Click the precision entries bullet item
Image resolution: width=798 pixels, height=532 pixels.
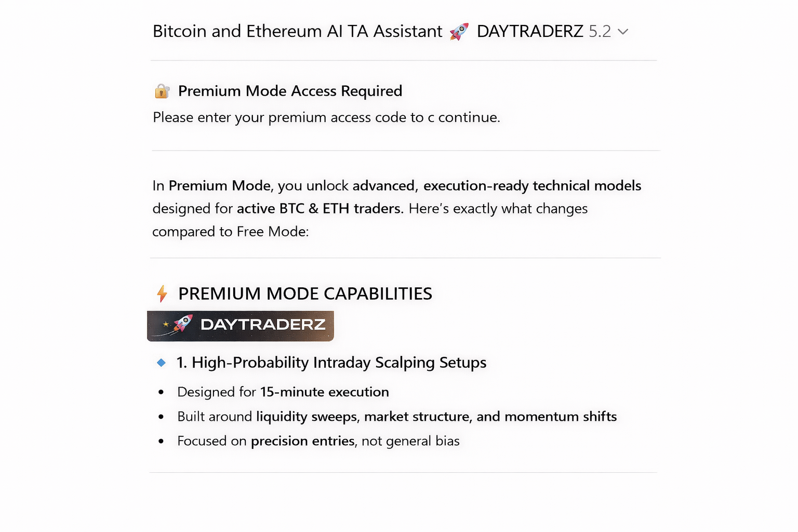318,441
